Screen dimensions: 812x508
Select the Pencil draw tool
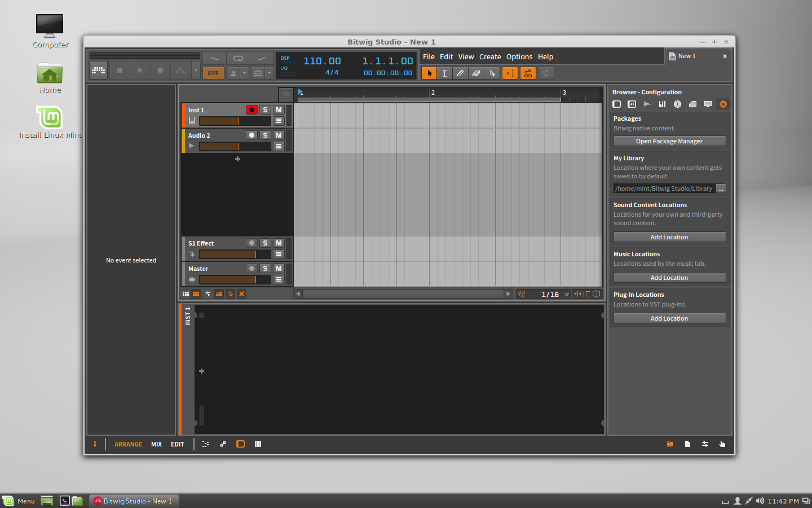coord(460,73)
